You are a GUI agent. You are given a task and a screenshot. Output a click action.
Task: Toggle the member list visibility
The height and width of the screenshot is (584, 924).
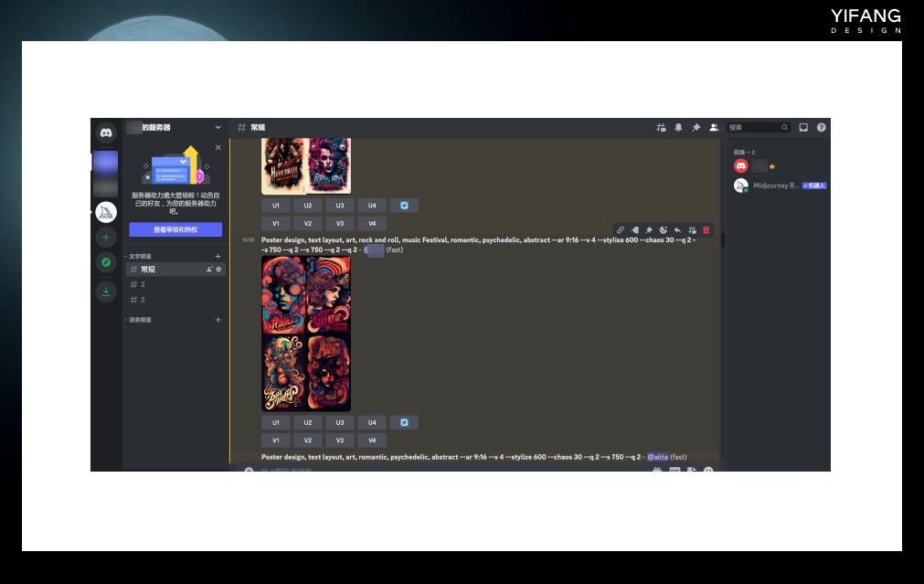713,128
